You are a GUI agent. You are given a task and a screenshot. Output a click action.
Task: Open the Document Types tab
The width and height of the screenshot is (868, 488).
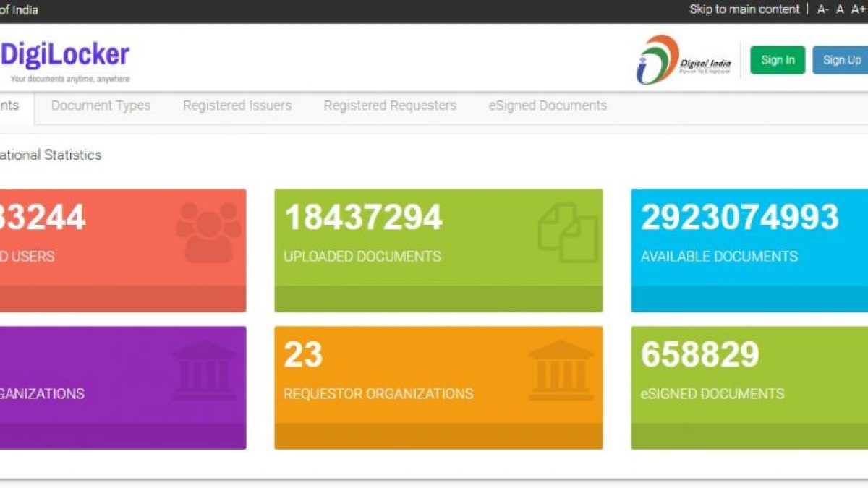click(x=101, y=106)
